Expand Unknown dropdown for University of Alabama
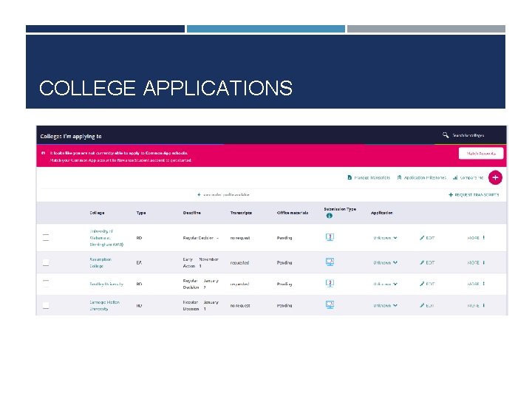The width and height of the screenshot is (532, 399). point(385,238)
